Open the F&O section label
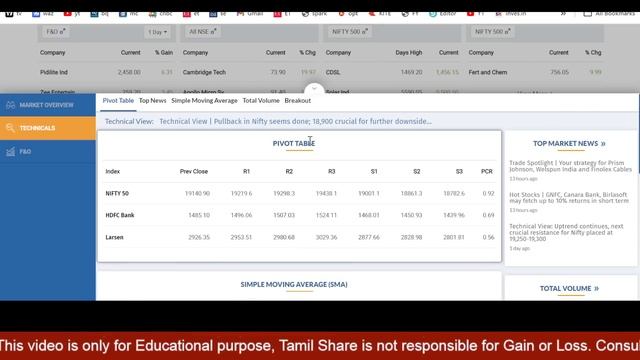 [25, 152]
